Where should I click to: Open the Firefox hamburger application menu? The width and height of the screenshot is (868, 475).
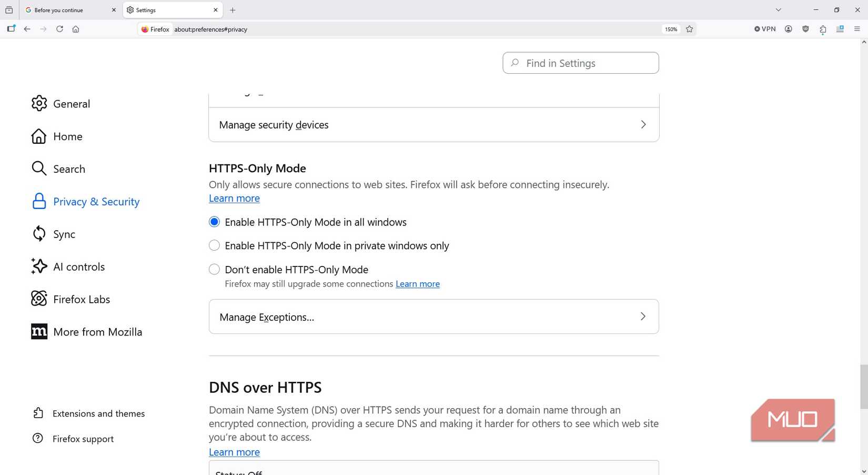857,29
